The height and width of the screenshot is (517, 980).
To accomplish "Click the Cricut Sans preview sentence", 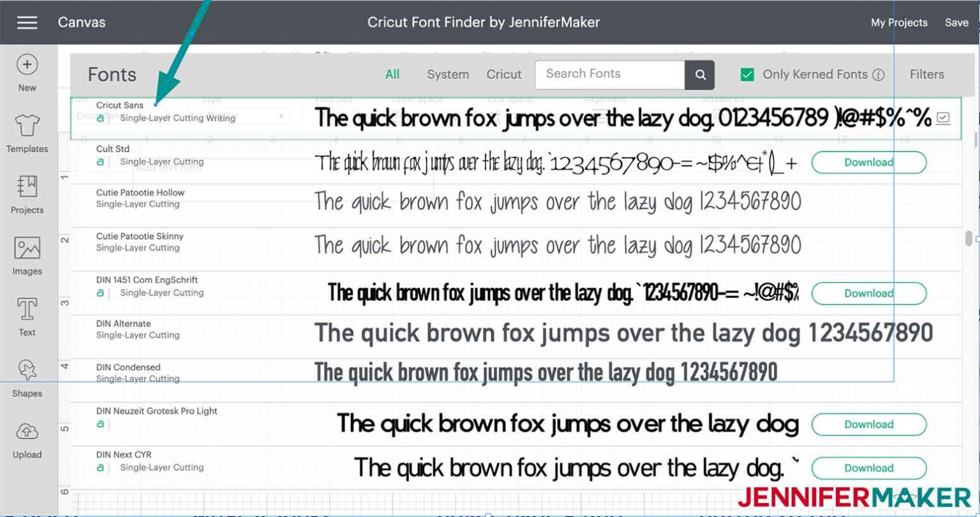I will click(x=623, y=118).
